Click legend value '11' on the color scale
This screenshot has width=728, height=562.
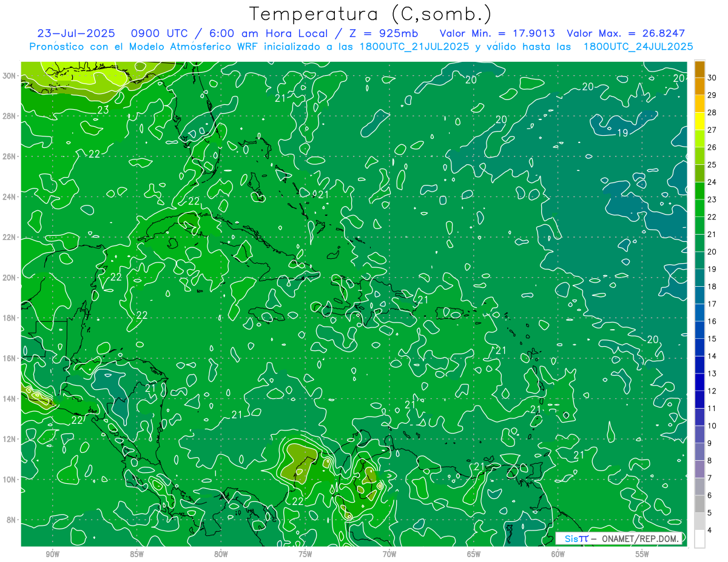(x=712, y=408)
